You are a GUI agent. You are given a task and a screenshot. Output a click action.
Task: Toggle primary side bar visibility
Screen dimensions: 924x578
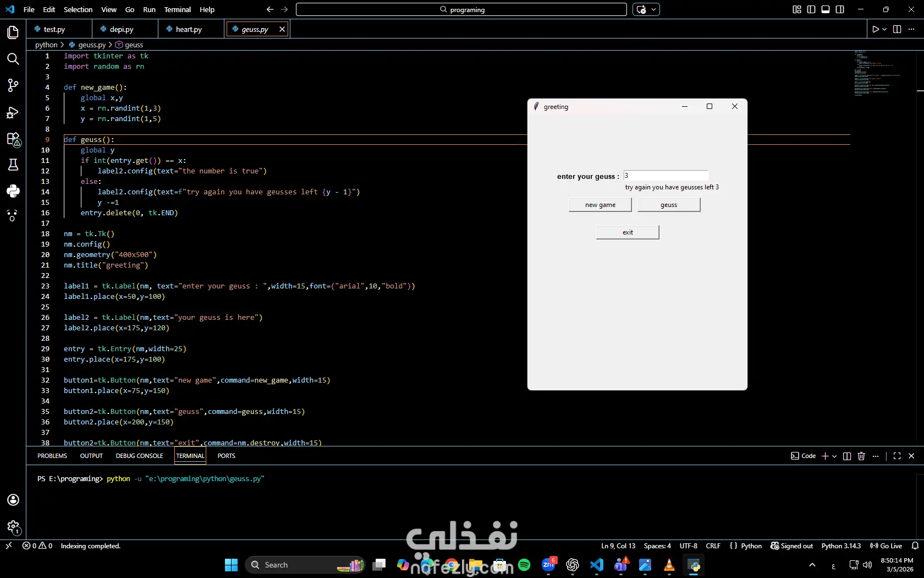coord(811,9)
